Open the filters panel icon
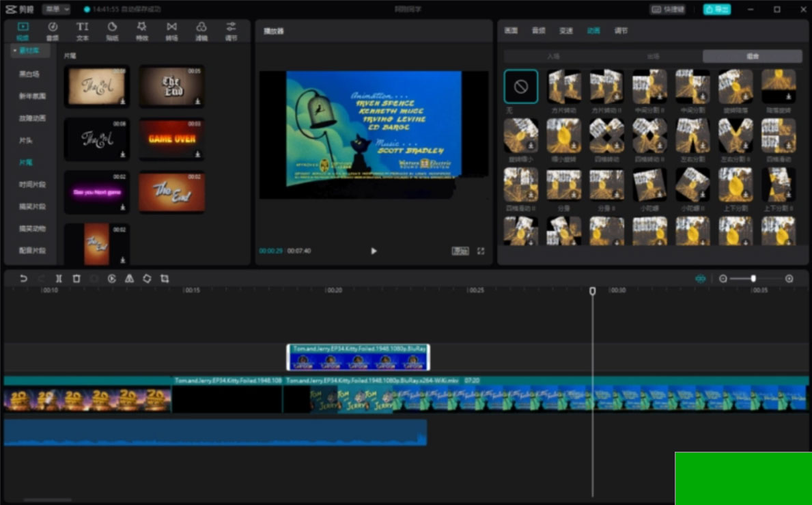This screenshot has width=812, height=505. coord(201,31)
